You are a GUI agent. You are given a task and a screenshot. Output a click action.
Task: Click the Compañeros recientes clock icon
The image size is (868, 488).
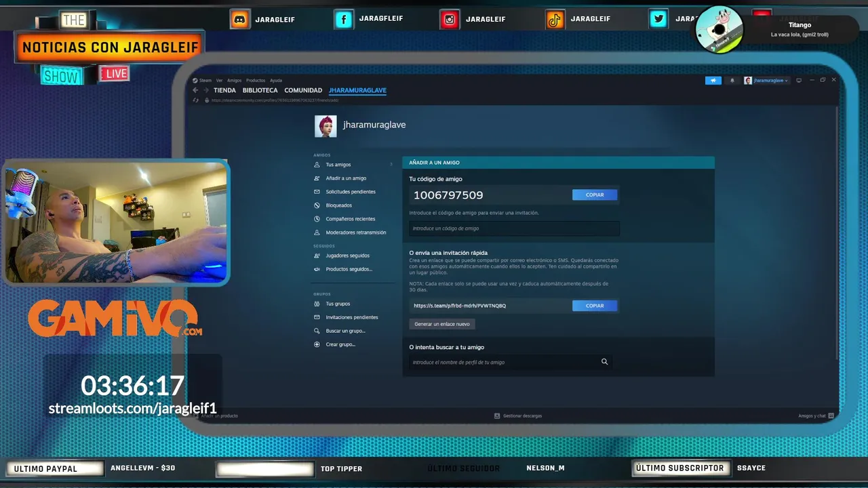(x=317, y=219)
